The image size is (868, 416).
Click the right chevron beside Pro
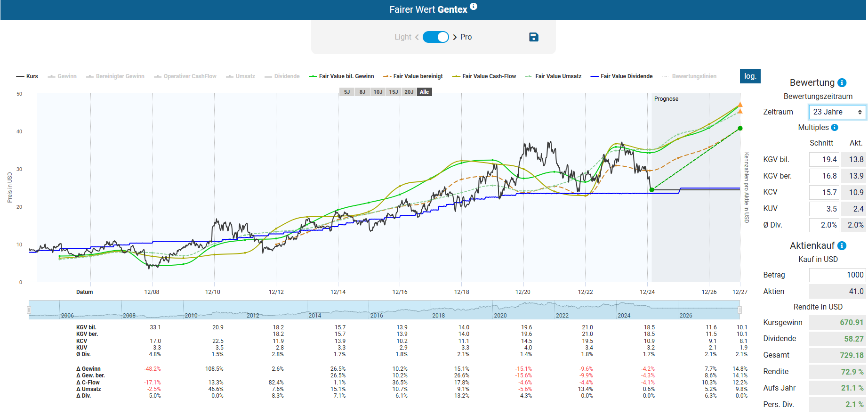coord(455,37)
